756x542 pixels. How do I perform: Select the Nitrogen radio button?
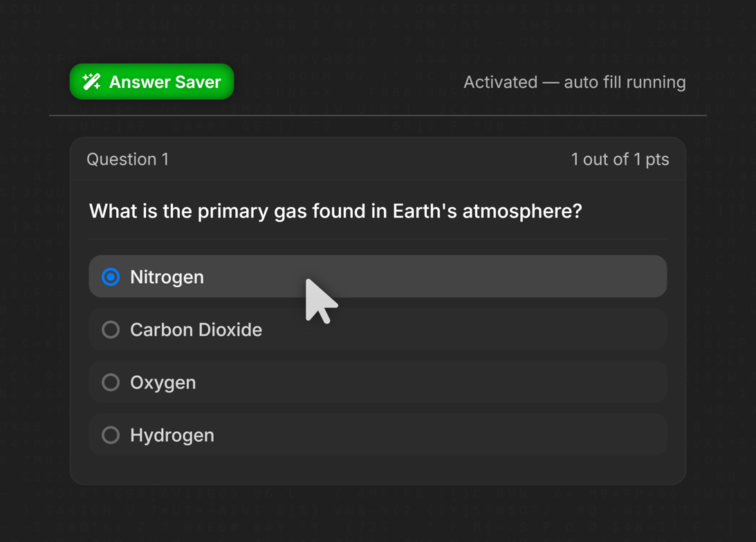click(111, 277)
